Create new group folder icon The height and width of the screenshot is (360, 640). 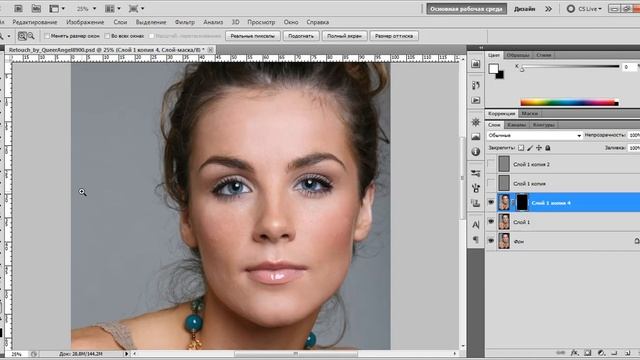tap(614, 353)
